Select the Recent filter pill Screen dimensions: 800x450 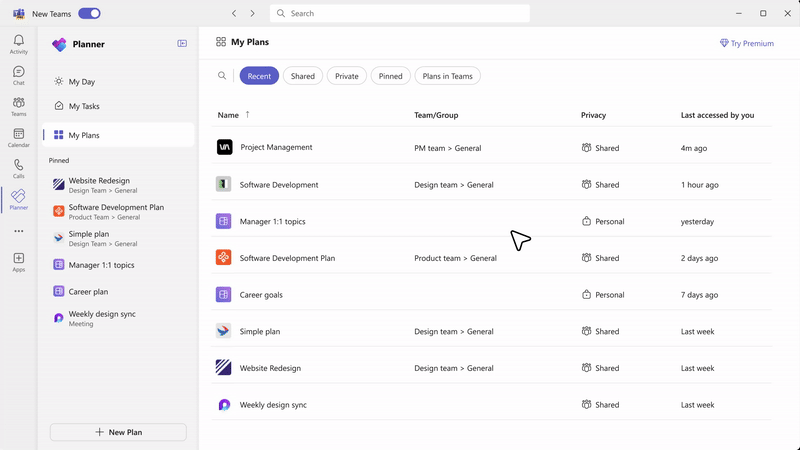(x=259, y=76)
